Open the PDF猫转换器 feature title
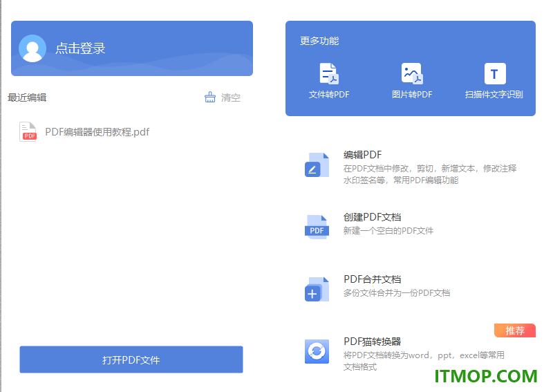 pyautogui.click(x=373, y=342)
